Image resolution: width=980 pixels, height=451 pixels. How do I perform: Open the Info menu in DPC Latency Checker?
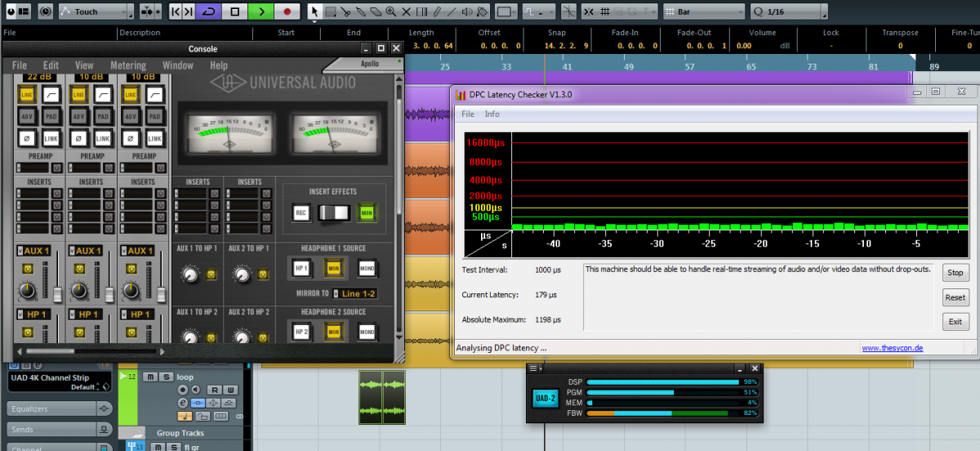click(492, 114)
